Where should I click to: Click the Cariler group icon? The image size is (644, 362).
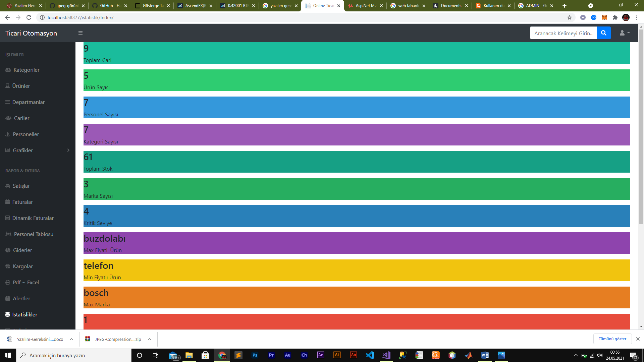pos(8,118)
